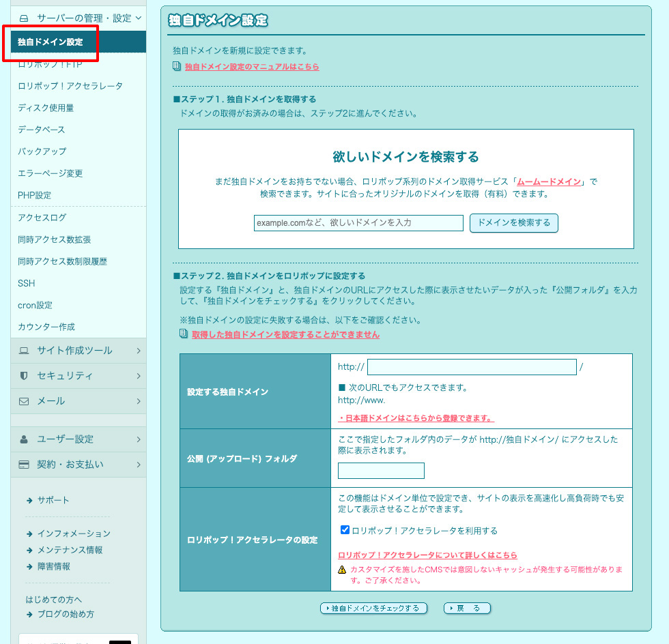
Task: Open SSH in sidebar
Action: click(27, 283)
